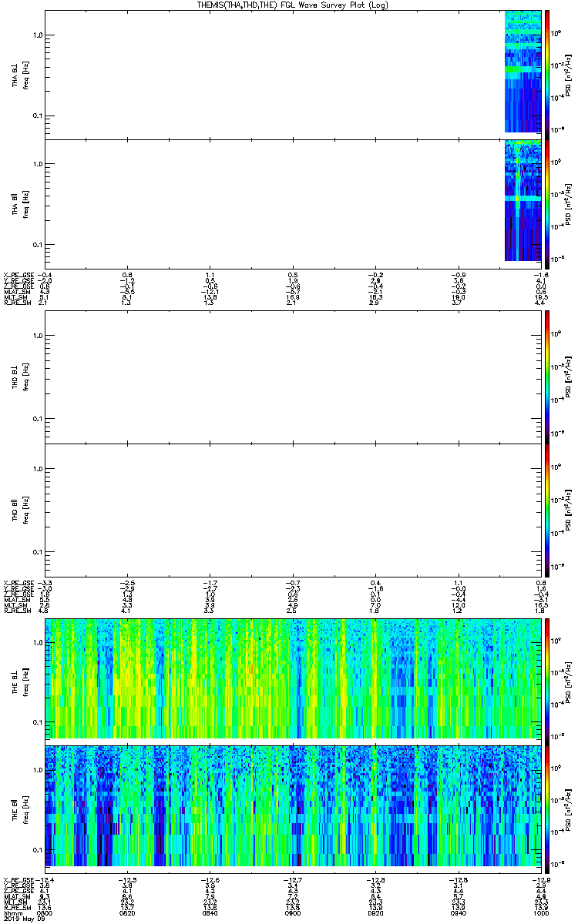Click the "0.1" frequency tick of THD B∥ panel

tap(36, 552)
